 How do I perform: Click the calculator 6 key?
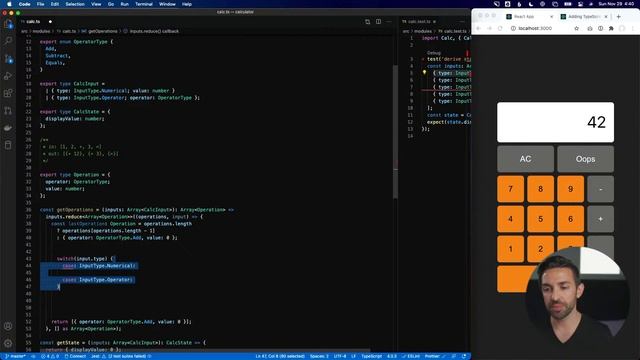[571, 219]
